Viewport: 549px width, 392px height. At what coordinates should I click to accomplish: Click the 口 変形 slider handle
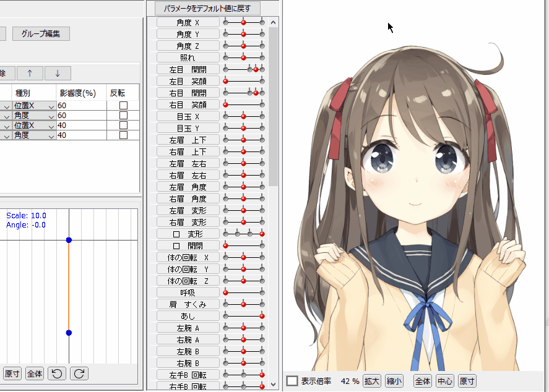262,234
